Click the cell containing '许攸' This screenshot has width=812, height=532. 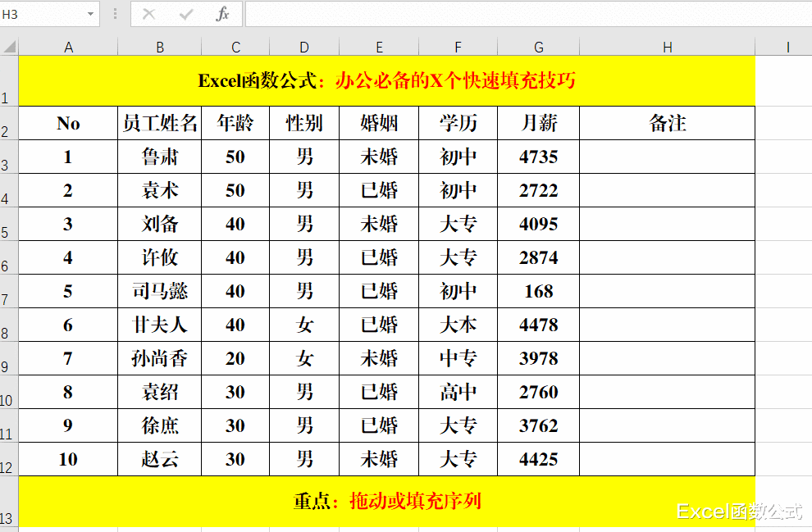pos(159,257)
